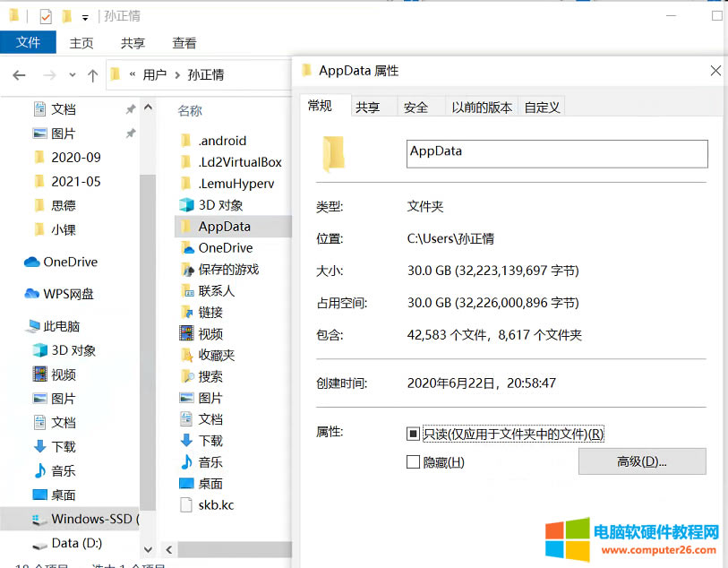Click the horizontal scrollbar in file list

click(233, 548)
